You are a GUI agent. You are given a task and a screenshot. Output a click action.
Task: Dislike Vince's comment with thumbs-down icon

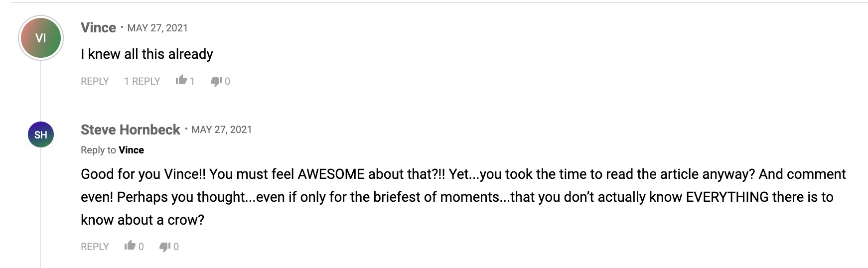(216, 81)
